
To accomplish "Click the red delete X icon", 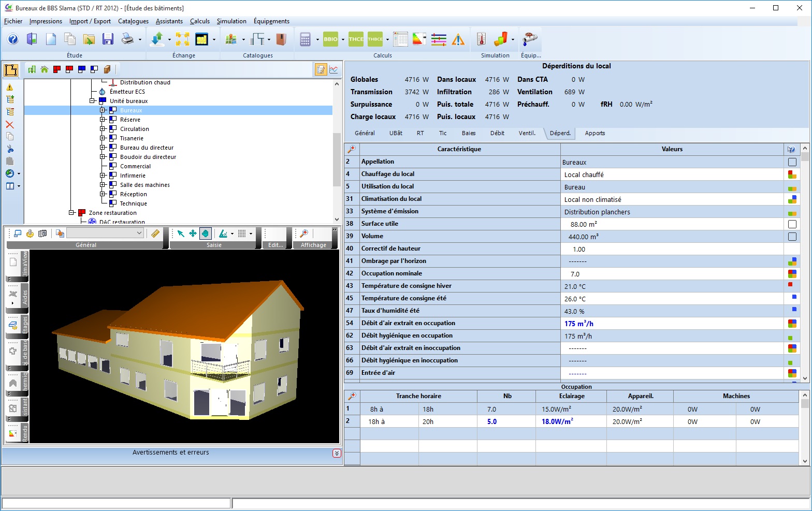I will tap(10, 125).
